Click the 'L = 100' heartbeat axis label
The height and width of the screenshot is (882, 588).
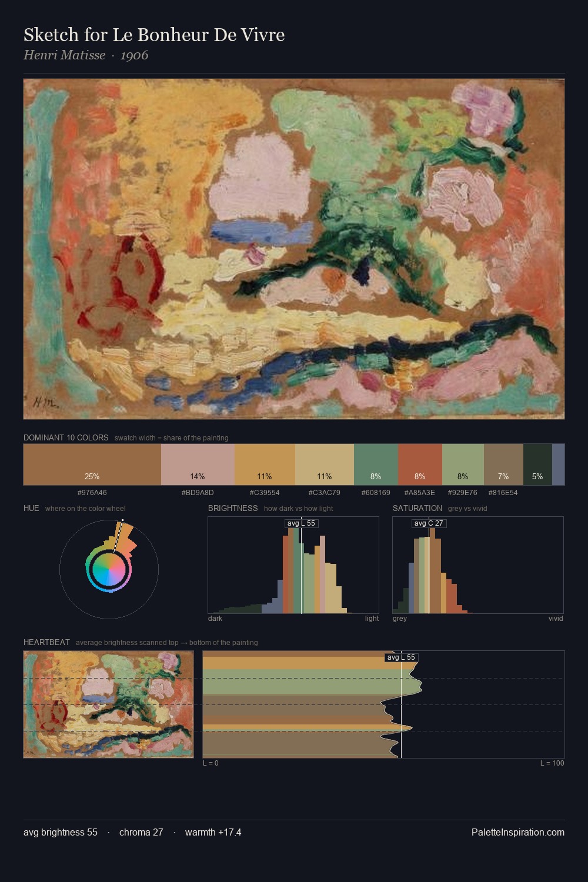(x=552, y=763)
